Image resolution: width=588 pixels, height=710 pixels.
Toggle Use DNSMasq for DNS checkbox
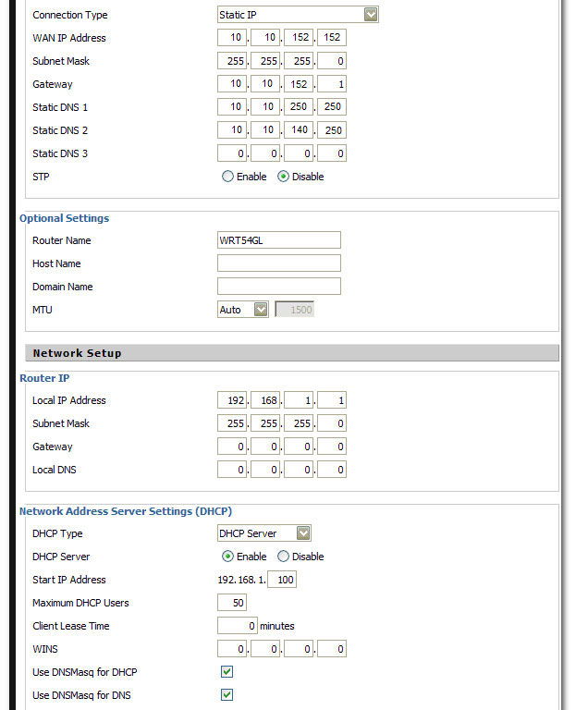coord(227,694)
